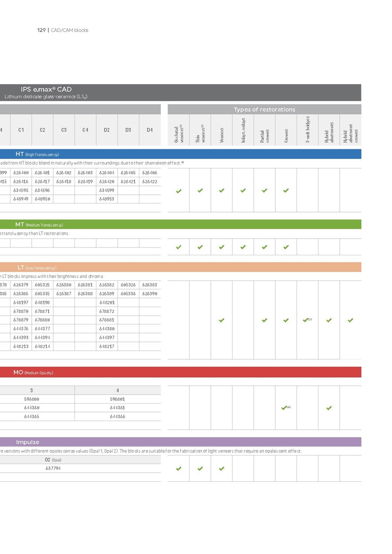Click the IPS e.max CAD title bar
Image resolution: width=392 pixels, height=554 pixels.
point(180,92)
